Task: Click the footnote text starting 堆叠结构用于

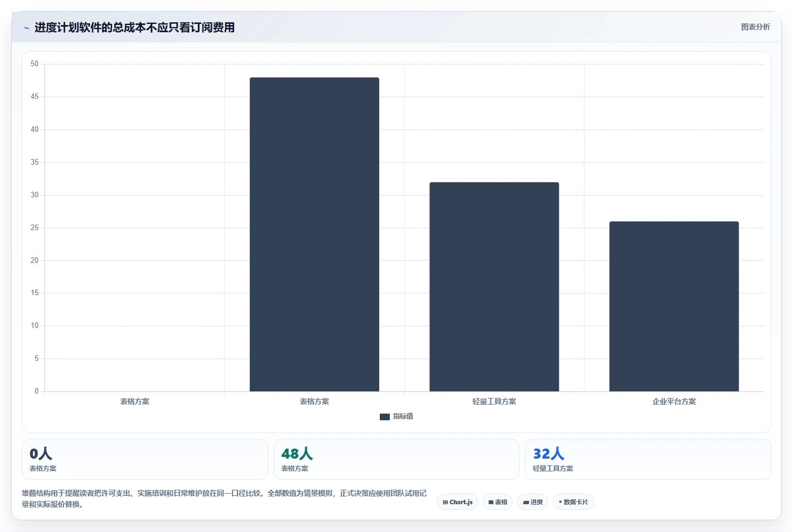Action: 224,499
